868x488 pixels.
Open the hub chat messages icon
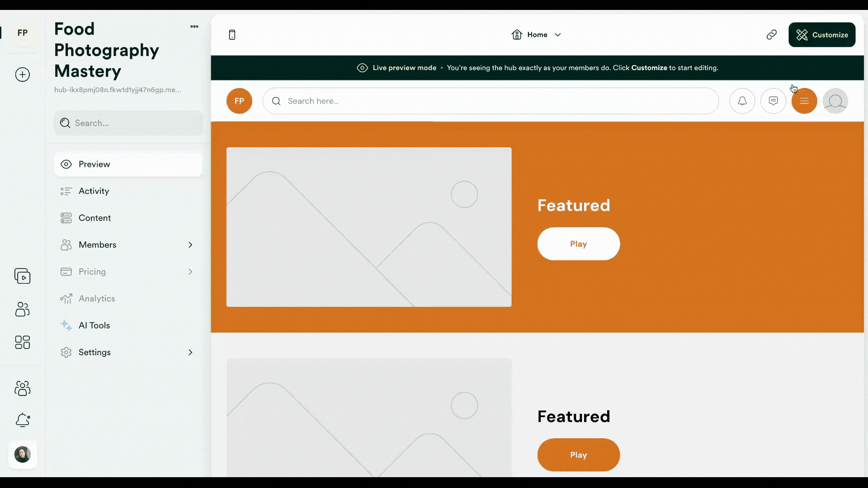pos(774,101)
